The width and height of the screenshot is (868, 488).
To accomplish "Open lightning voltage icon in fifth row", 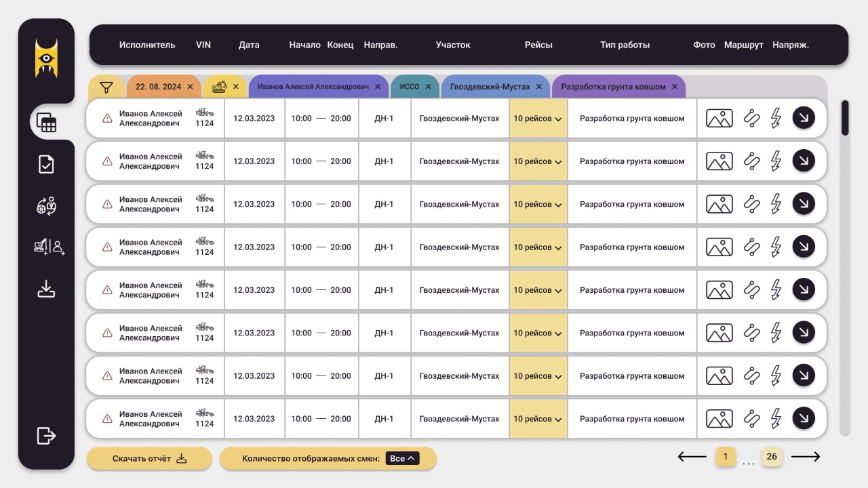I will pyautogui.click(x=776, y=290).
